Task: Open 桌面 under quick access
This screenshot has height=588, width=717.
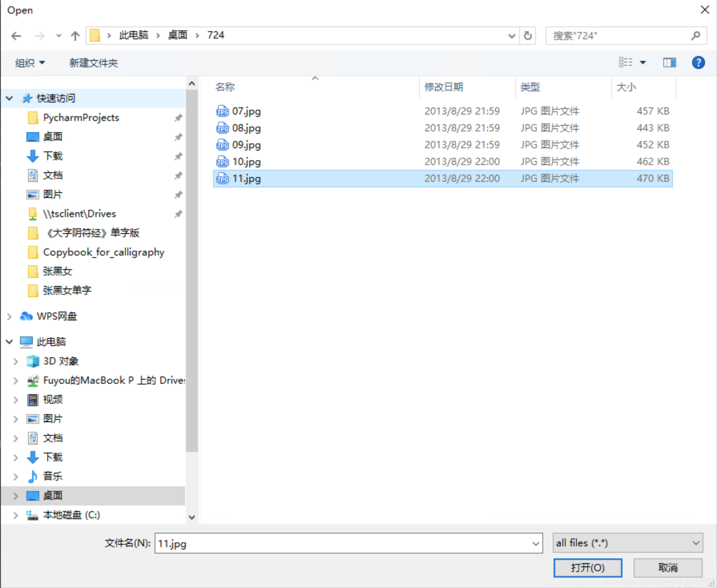Action: click(52, 137)
